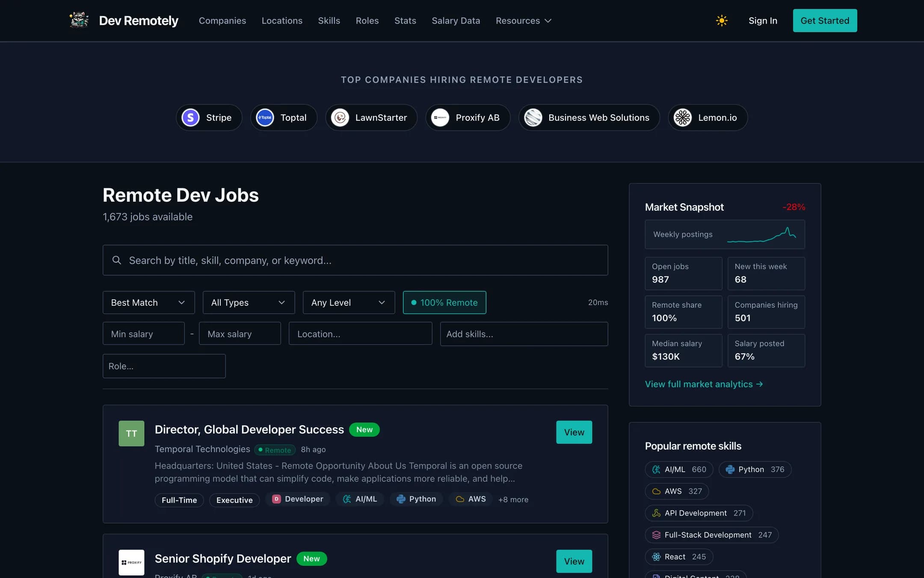The width and height of the screenshot is (924, 578).
Task: Click the AI/ML tag icon on Director job
Action: (x=347, y=499)
